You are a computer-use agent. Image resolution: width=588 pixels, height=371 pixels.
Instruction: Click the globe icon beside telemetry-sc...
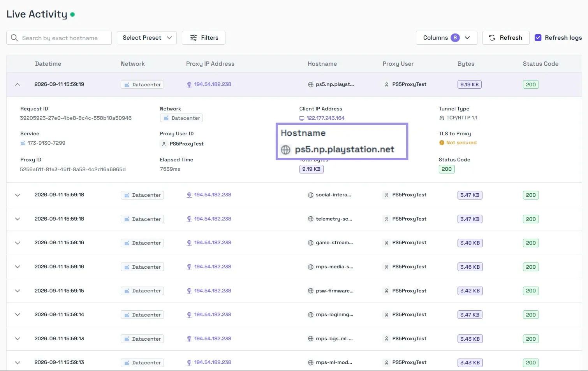point(311,219)
